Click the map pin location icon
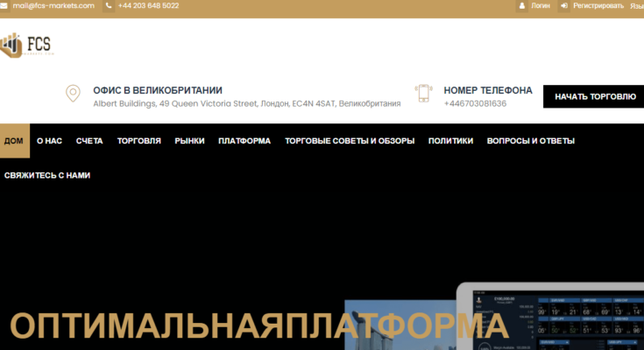Viewport: 644px width, 350px height. (73, 94)
